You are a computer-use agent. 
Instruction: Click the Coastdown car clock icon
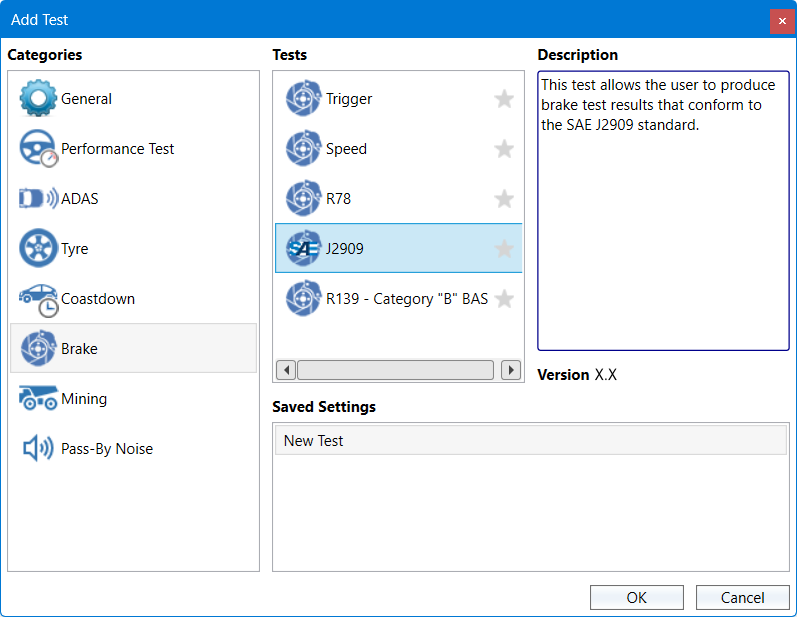(x=38, y=300)
